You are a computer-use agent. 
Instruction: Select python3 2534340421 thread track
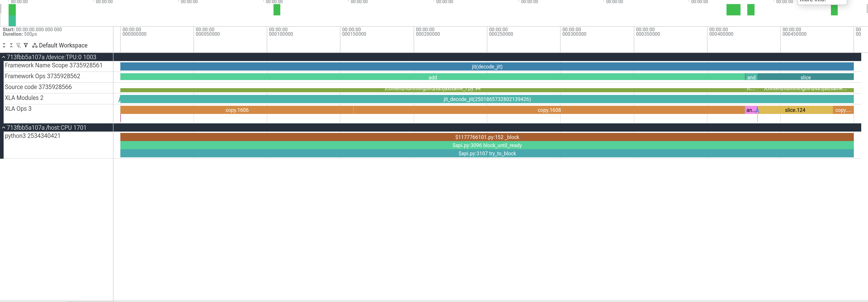tap(33, 136)
